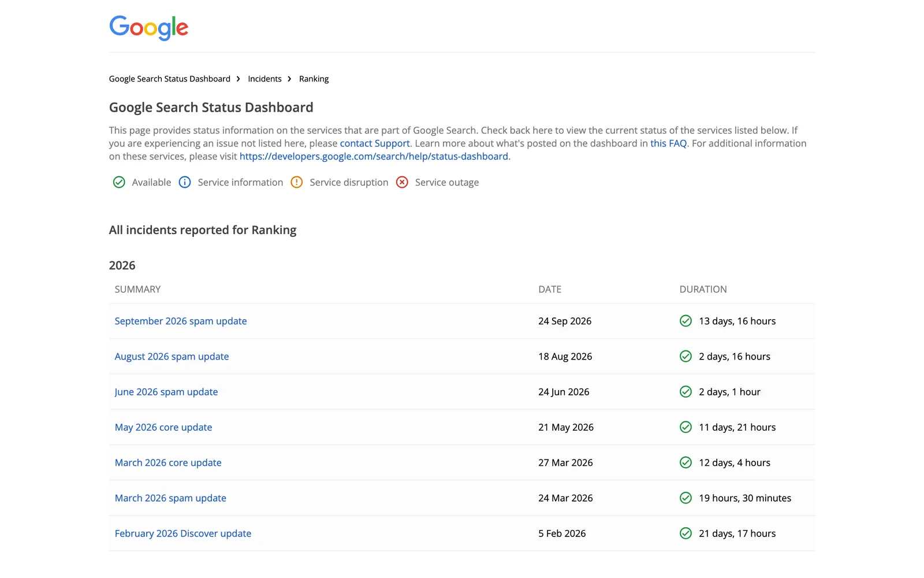View June 2026 spam update incident
This screenshot has height=578, width=924.
(x=166, y=392)
